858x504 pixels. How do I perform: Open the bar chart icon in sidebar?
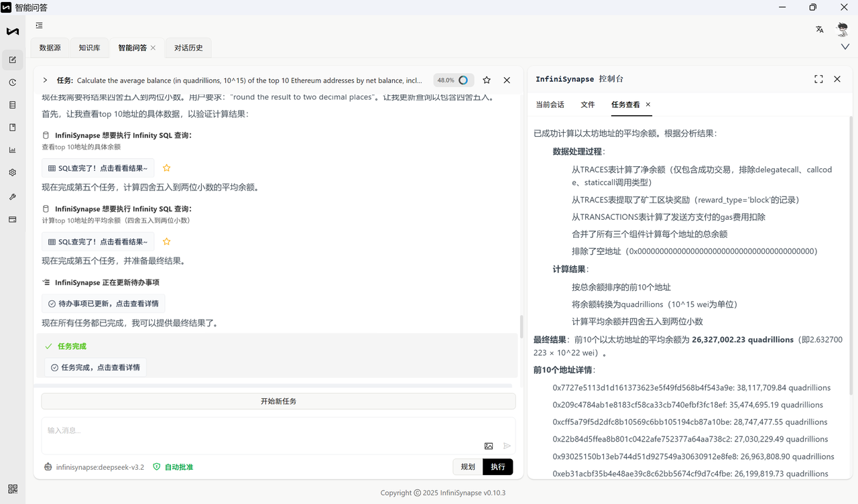pos(12,150)
